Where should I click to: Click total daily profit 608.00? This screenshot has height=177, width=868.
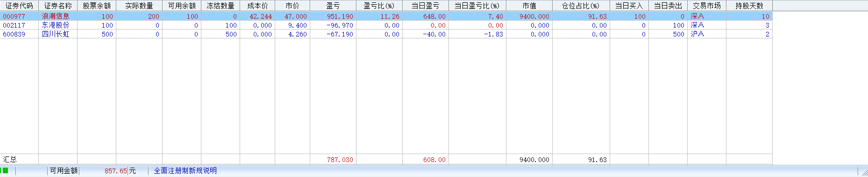tap(434, 160)
